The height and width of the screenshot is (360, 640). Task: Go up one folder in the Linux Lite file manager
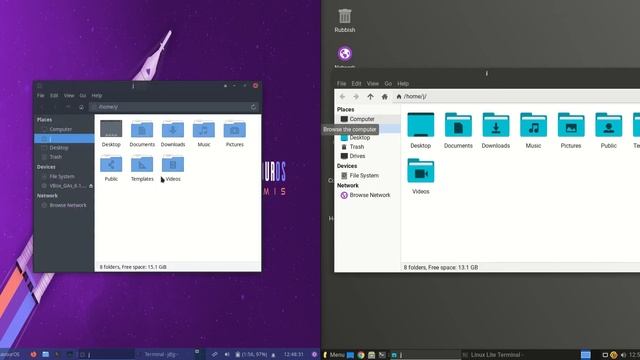(x=370, y=97)
